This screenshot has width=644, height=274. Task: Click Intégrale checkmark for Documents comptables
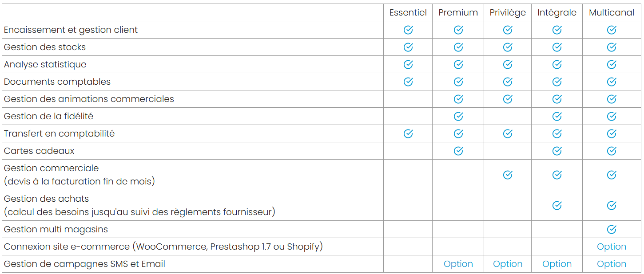coord(557,82)
